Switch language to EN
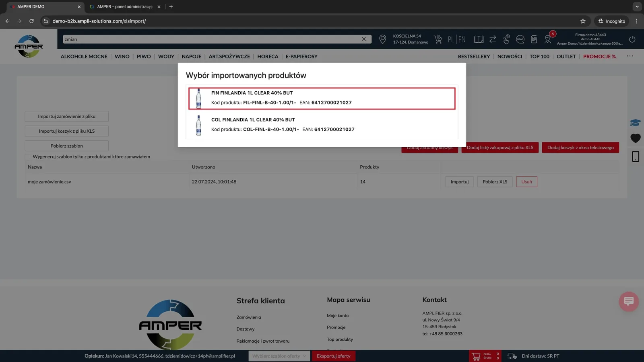The width and height of the screenshot is (644, 362). 462,39
